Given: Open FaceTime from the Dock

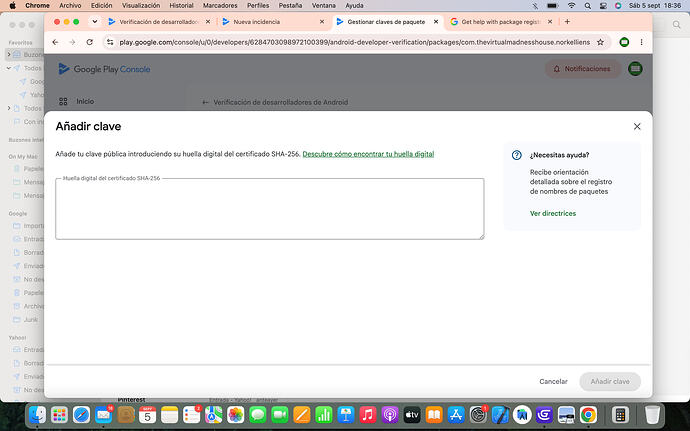Looking at the screenshot, I should (x=279, y=415).
